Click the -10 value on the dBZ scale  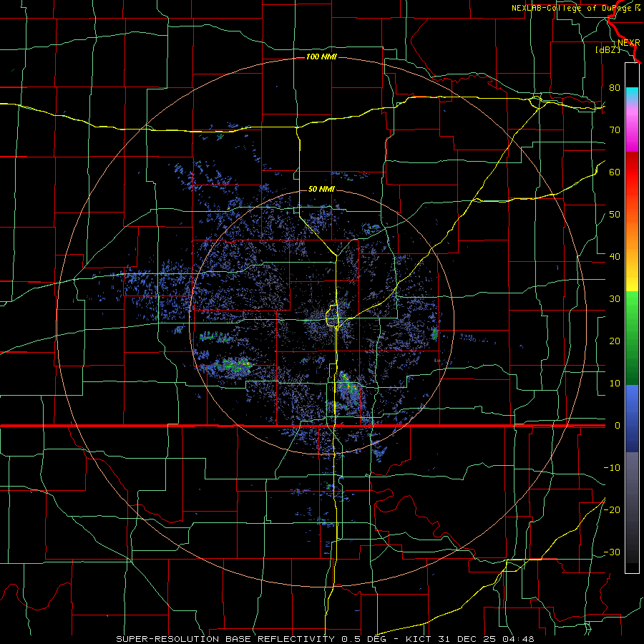coord(612,468)
